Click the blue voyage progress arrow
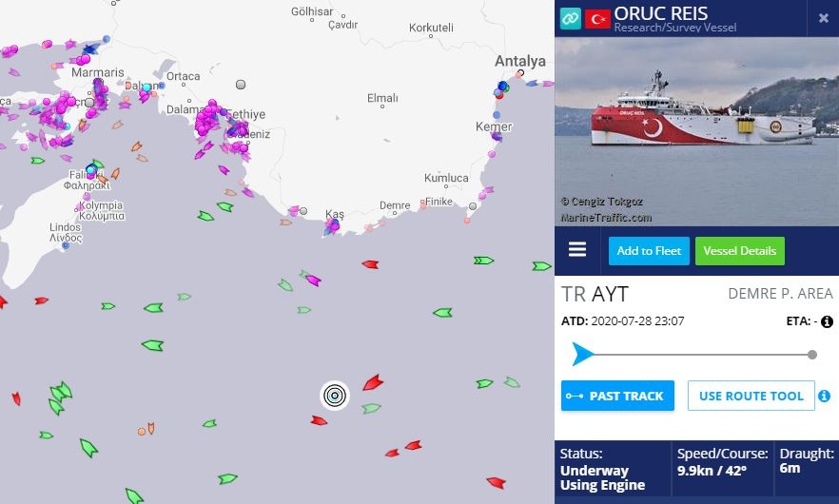 tap(582, 354)
